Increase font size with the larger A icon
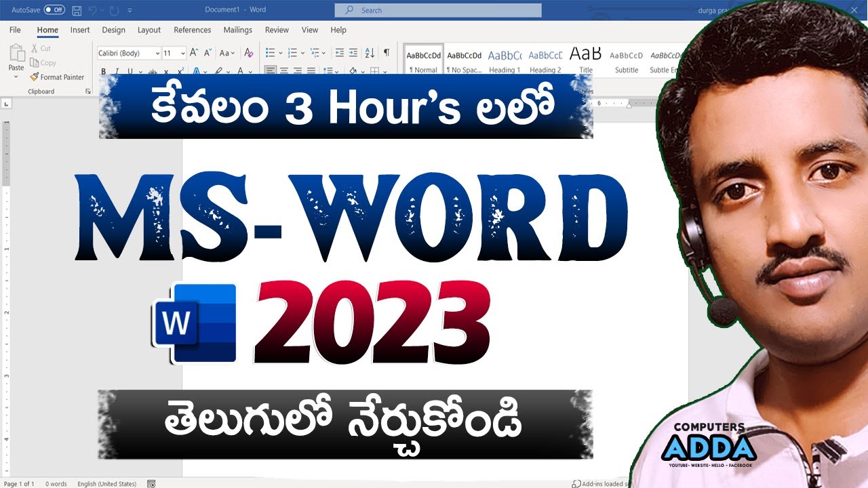Viewport: 868px width, 488px height. coord(194,53)
